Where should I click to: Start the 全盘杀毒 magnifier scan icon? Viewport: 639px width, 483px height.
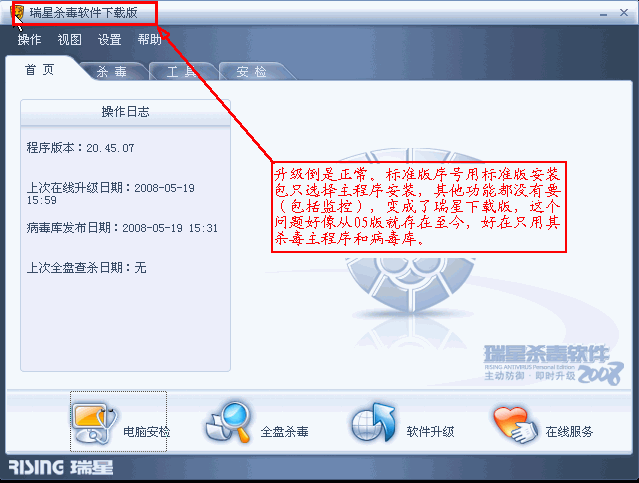229,421
